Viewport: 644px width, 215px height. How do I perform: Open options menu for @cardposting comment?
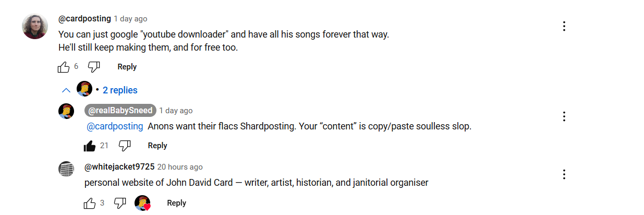tap(564, 26)
